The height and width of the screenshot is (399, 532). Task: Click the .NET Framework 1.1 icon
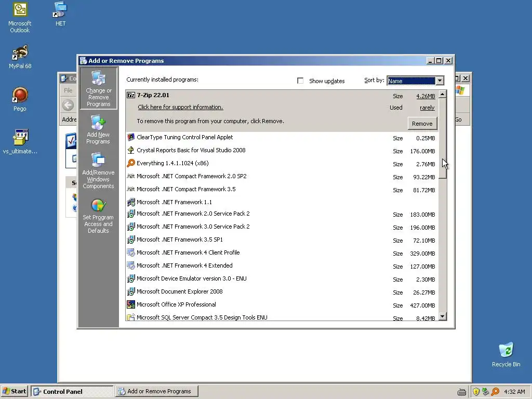tap(131, 202)
